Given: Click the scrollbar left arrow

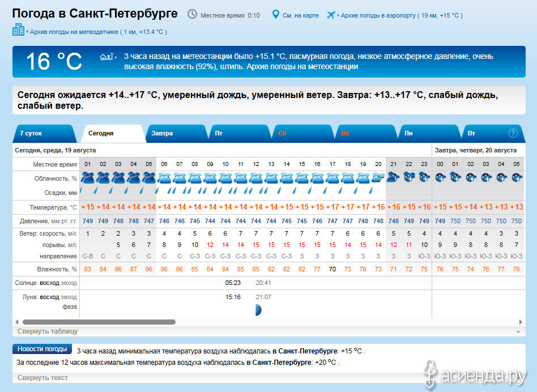Looking at the screenshot, I should click(17, 322).
